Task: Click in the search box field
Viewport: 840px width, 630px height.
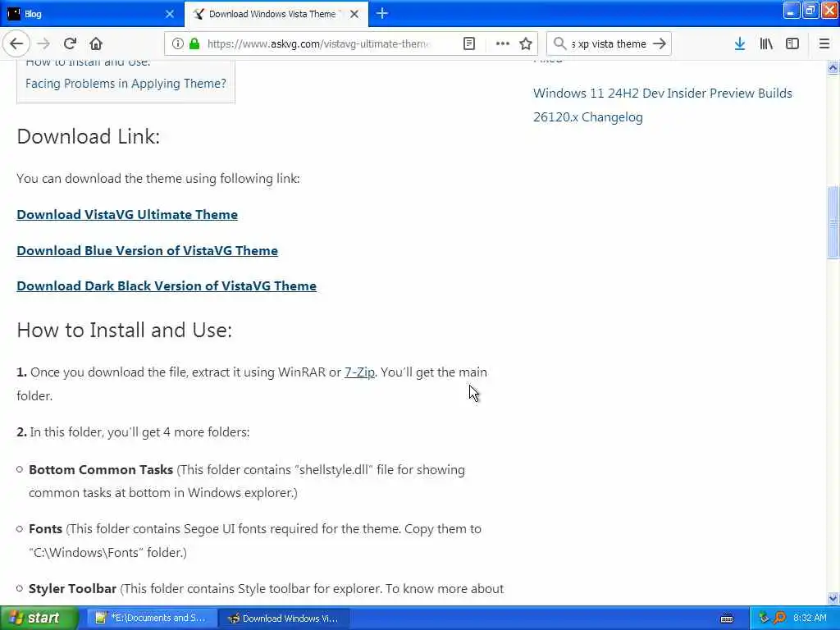Action: pos(609,44)
